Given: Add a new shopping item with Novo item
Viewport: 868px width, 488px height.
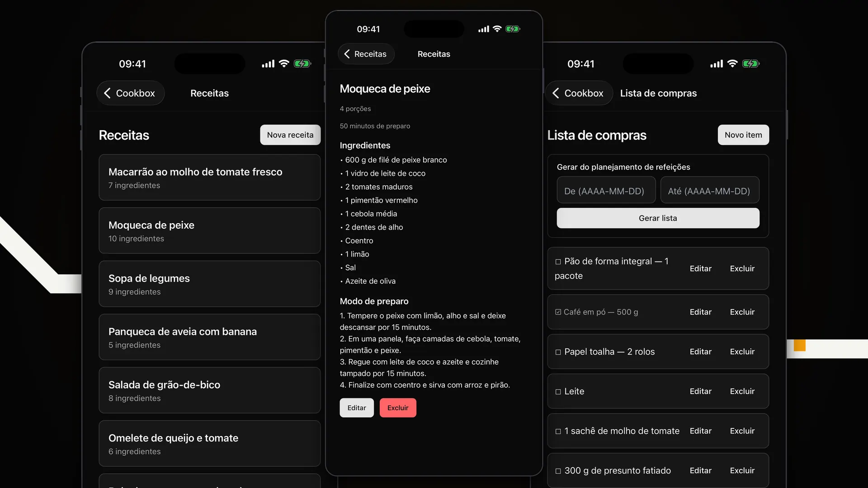Looking at the screenshot, I should [743, 135].
